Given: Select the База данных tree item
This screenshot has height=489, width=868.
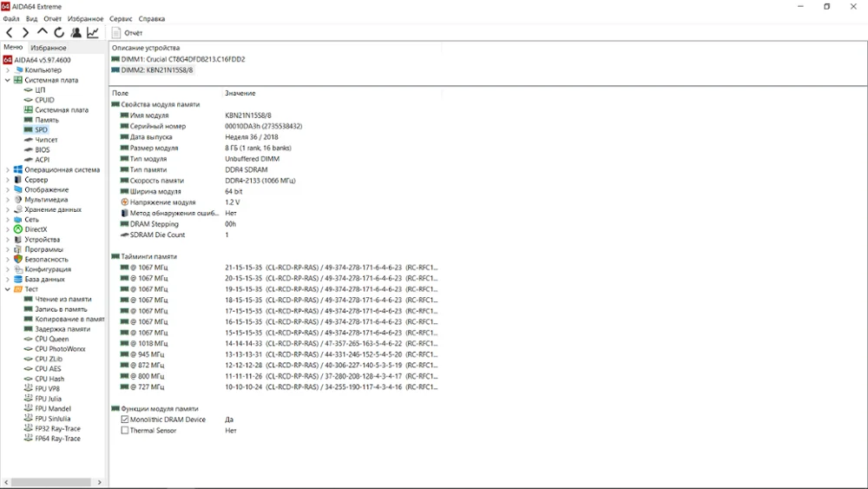Looking at the screenshot, I should [44, 280].
